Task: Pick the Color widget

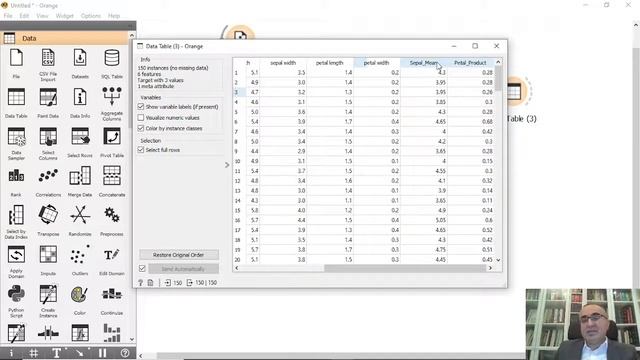Action: (x=80, y=294)
